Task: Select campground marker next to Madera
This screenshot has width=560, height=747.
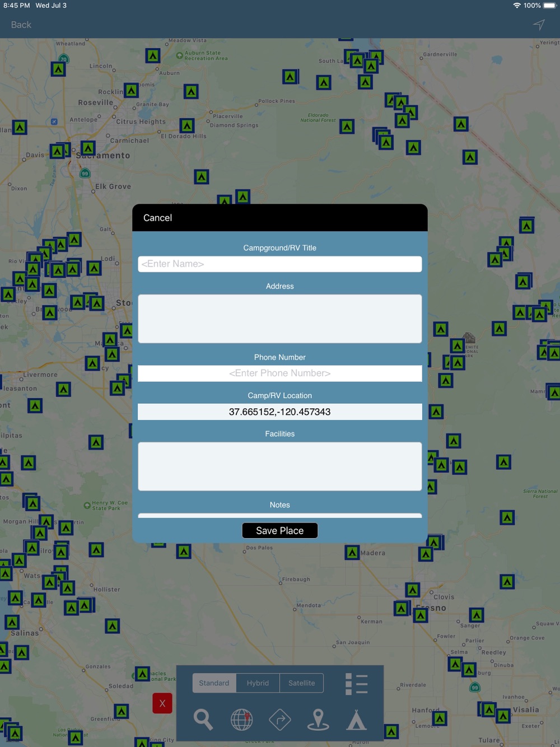Action: click(x=352, y=553)
